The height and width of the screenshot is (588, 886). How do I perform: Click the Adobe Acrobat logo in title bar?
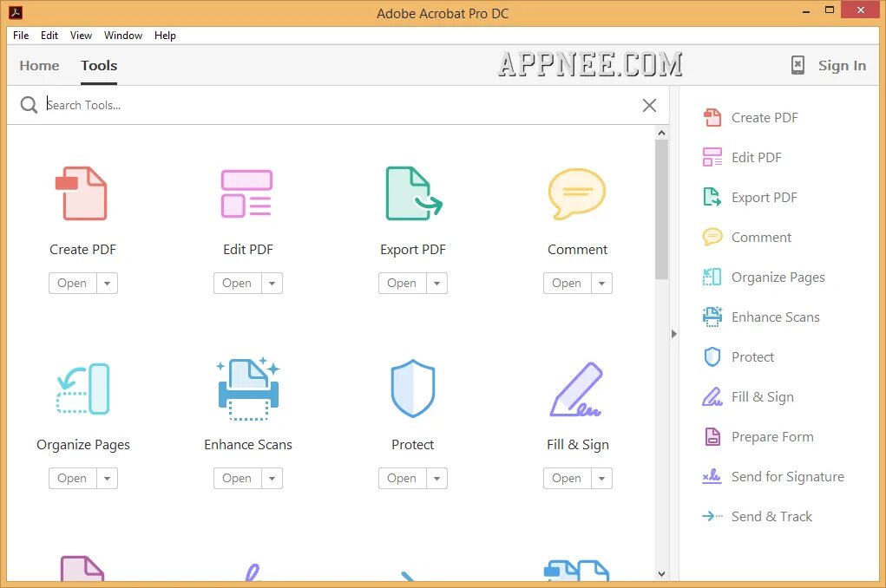coord(16,12)
